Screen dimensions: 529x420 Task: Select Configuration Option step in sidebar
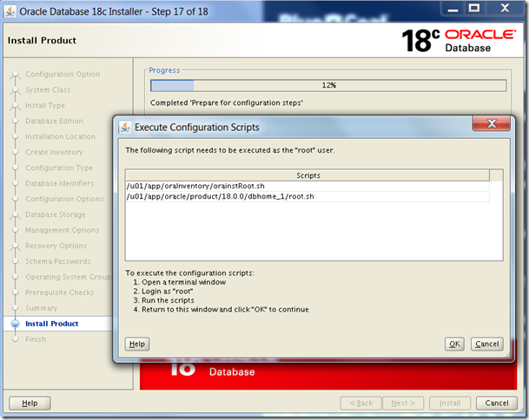click(63, 74)
